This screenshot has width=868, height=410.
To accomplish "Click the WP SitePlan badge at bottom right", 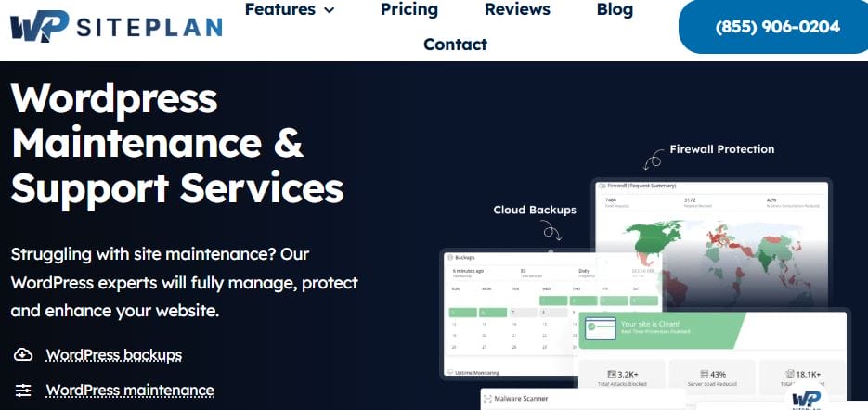I will 807,395.
